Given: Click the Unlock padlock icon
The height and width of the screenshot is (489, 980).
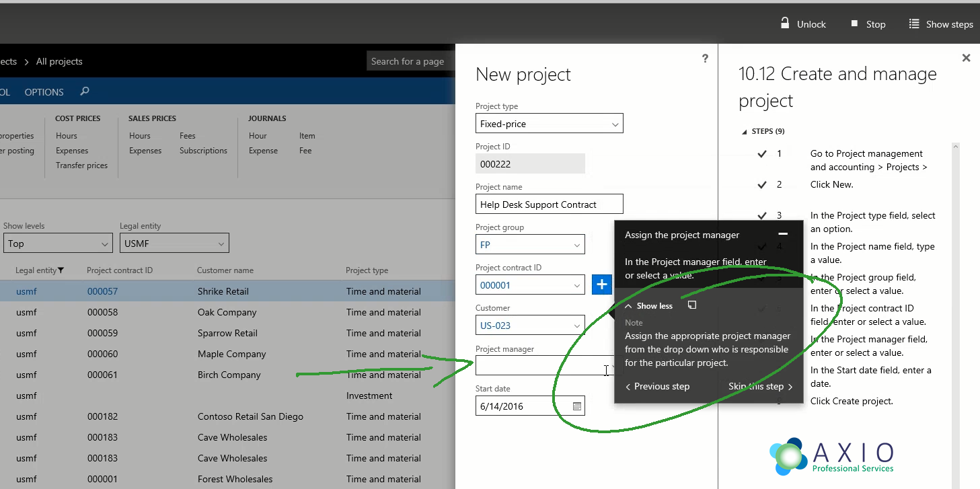Looking at the screenshot, I should click(784, 23).
